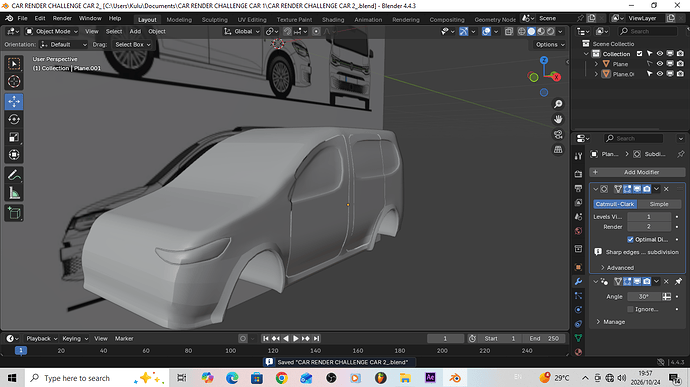Open the viewport Add menu
This screenshot has width=690, height=387.
[x=135, y=32]
